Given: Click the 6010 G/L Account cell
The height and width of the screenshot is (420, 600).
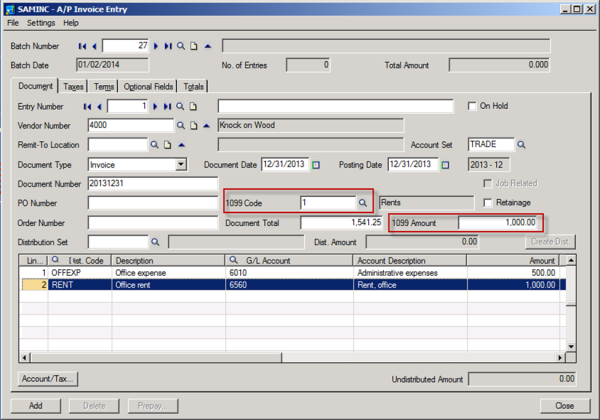Looking at the screenshot, I should (289, 273).
